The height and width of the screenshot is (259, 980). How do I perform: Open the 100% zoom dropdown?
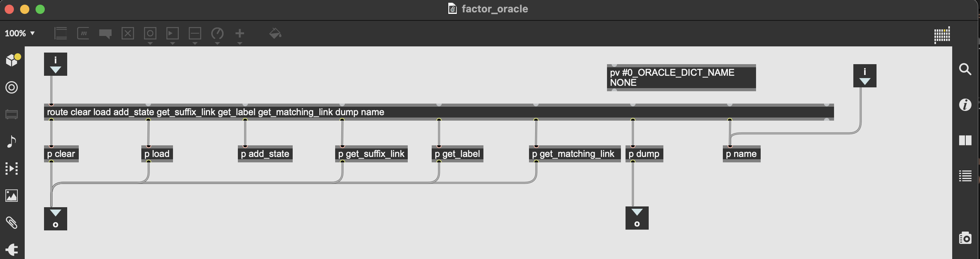(20, 34)
